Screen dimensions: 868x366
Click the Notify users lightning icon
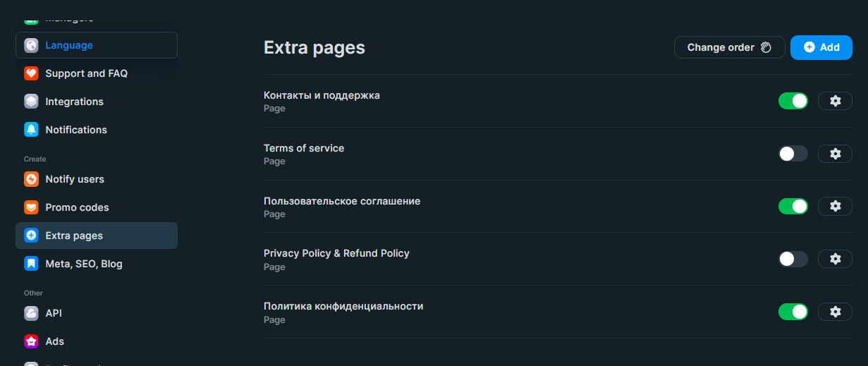click(x=31, y=179)
